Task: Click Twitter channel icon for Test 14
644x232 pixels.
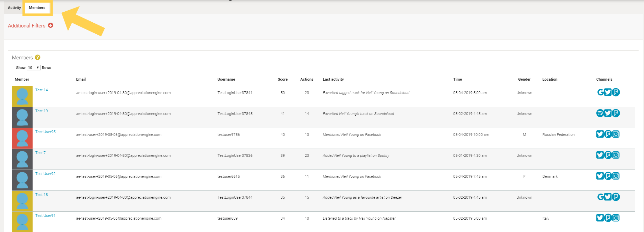Action: pos(608,92)
